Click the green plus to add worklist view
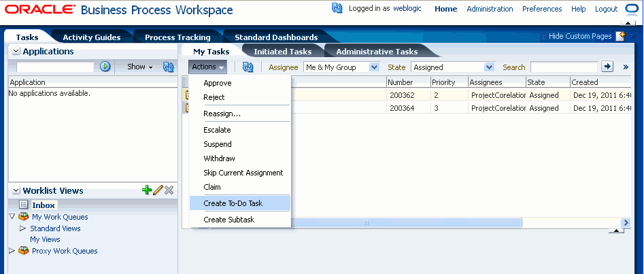Image resolution: width=644 pixels, height=274 pixels. 147,190
